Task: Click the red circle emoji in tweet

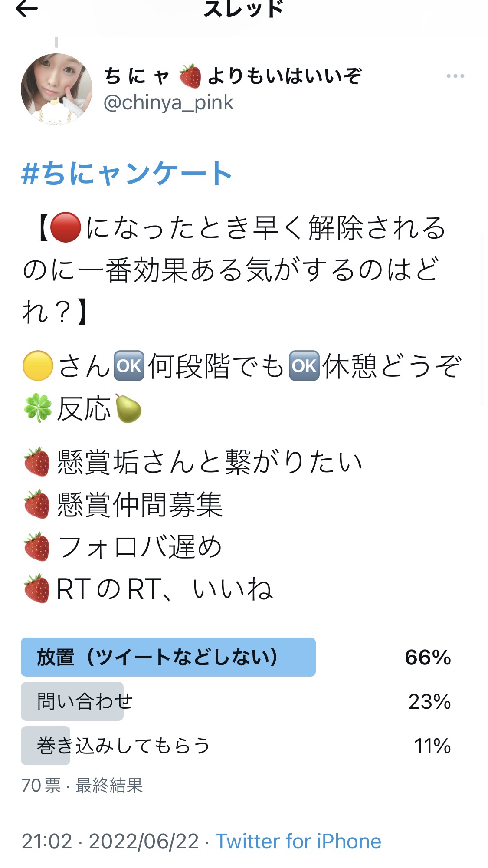Action: 66,227
